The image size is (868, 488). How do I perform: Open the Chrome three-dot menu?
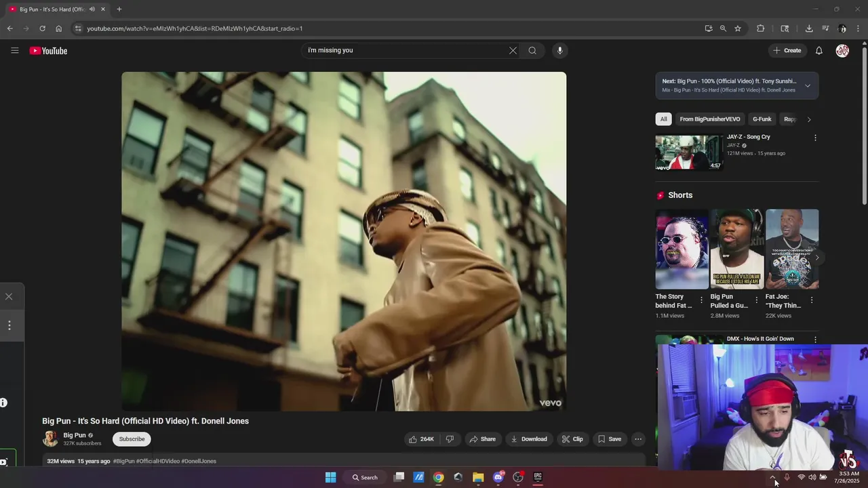tap(859, 28)
